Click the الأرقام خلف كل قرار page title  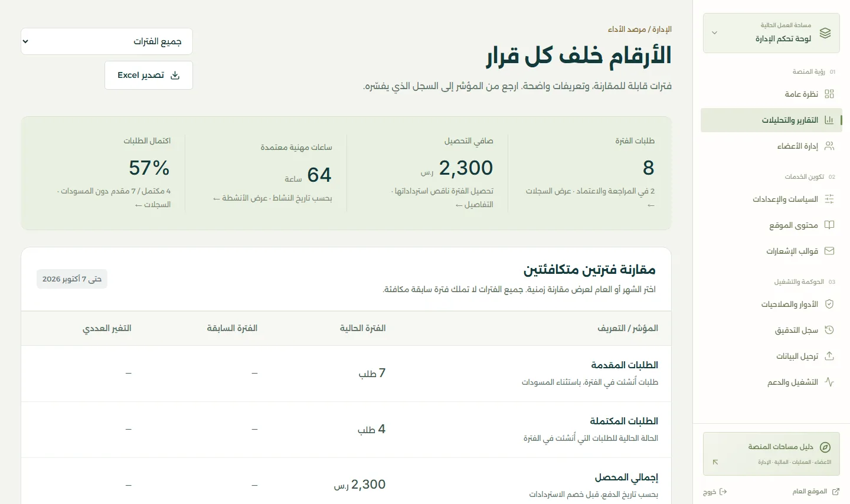click(x=579, y=55)
